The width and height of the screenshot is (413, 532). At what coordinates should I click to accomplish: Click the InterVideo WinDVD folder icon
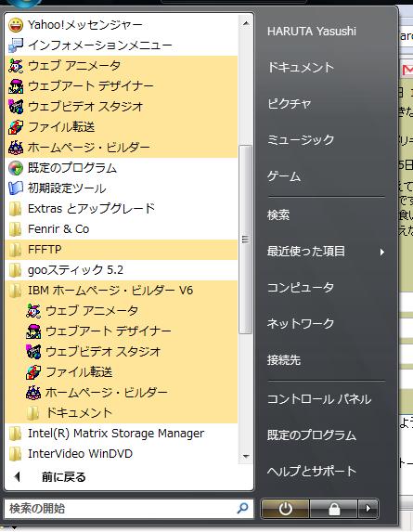pos(15,454)
